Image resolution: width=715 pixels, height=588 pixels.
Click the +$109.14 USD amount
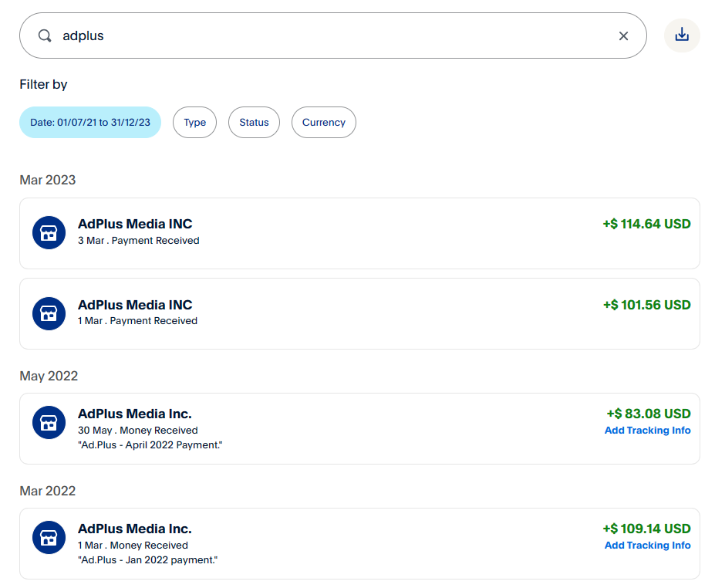(x=646, y=529)
